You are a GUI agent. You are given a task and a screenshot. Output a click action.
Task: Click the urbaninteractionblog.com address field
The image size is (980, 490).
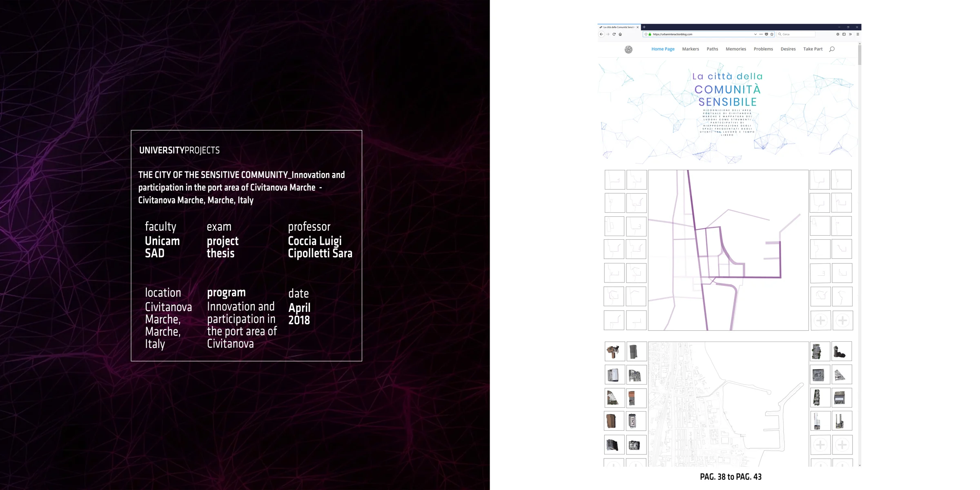coord(708,34)
